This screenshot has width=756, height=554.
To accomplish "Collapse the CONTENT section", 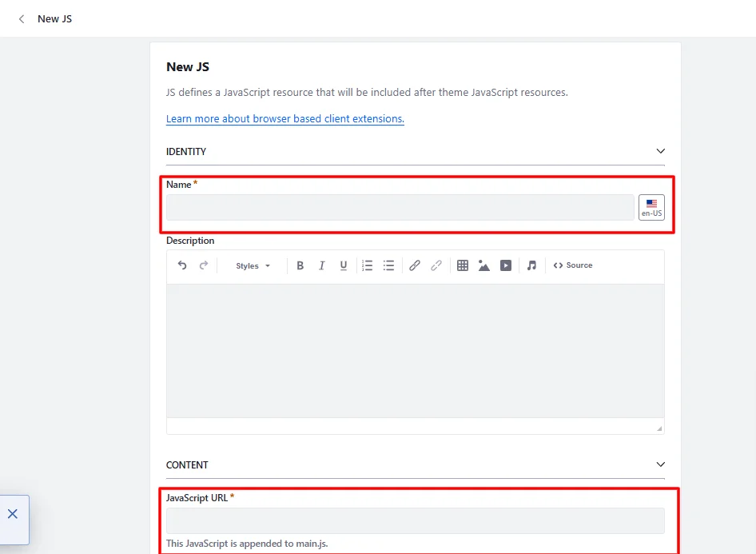I will [x=661, y=464].
